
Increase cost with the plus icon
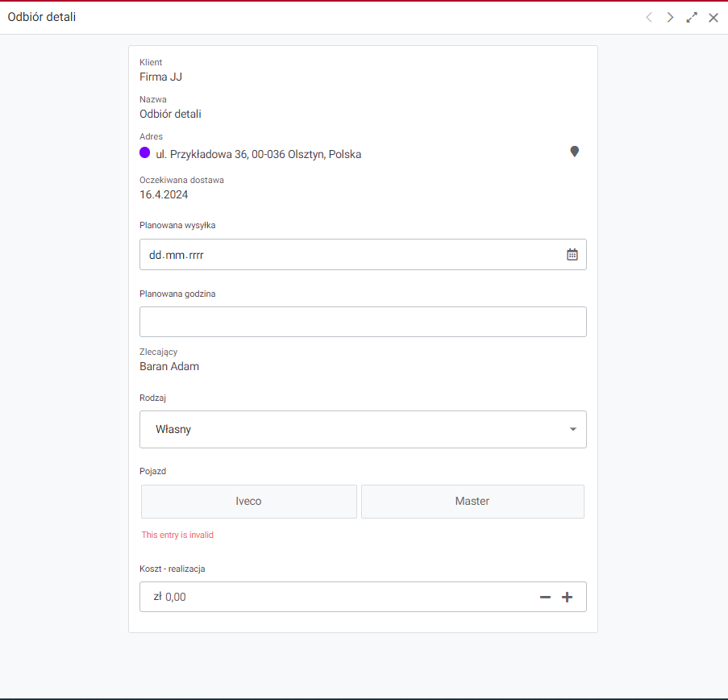click(x=567, y=597)
